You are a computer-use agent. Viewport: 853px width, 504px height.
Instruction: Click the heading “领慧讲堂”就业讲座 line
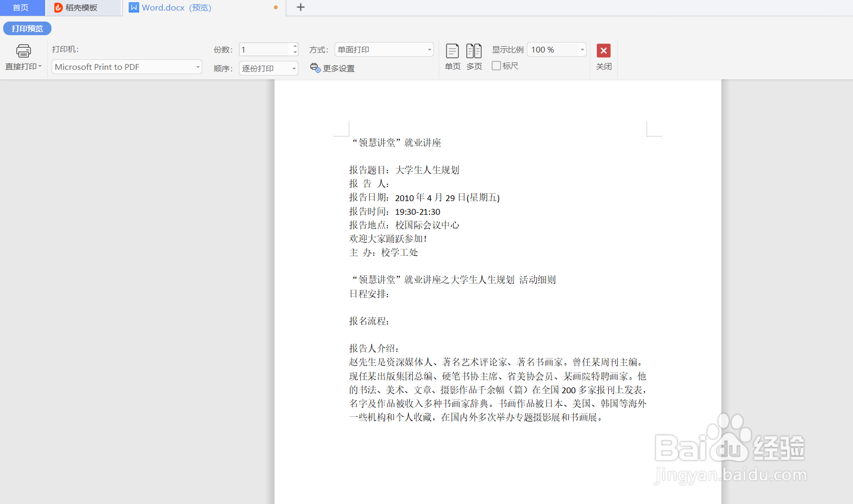click(x=396, y=142)
